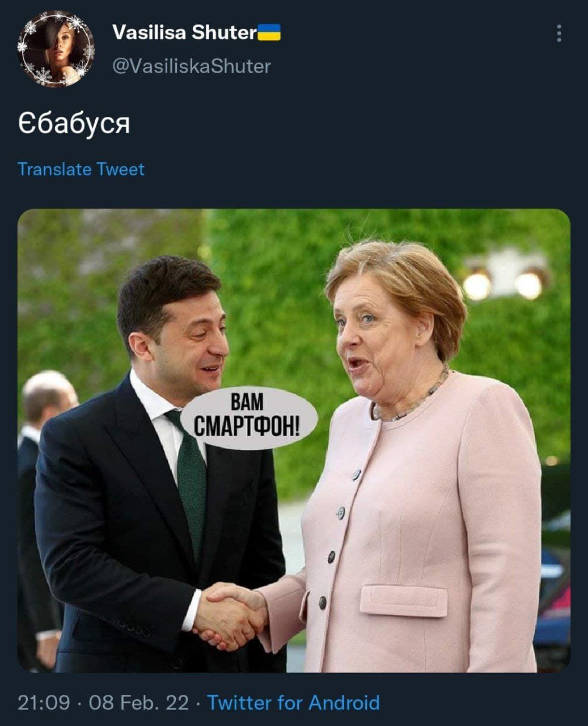Click the woman's beaded necklace
This screenshot has width=588, height=726.
click(412, 398)
